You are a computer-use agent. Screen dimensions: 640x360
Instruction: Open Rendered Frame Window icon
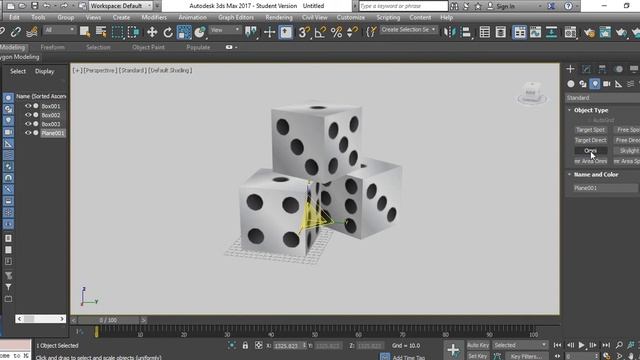pos(605,32)
